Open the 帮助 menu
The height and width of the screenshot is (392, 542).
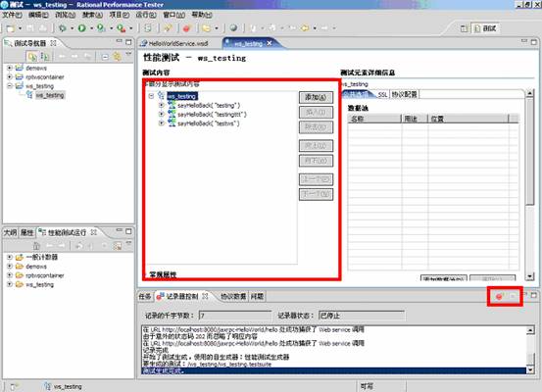pos(202,15)
